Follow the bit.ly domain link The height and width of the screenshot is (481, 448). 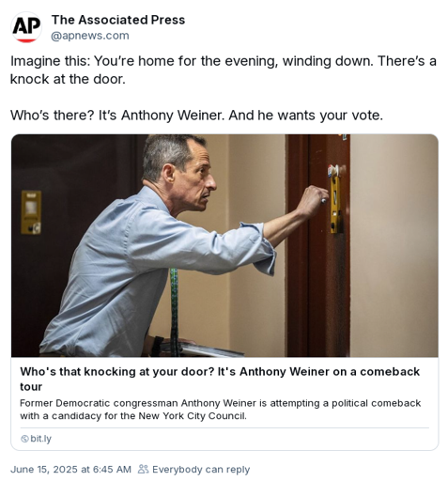point(40,439)
